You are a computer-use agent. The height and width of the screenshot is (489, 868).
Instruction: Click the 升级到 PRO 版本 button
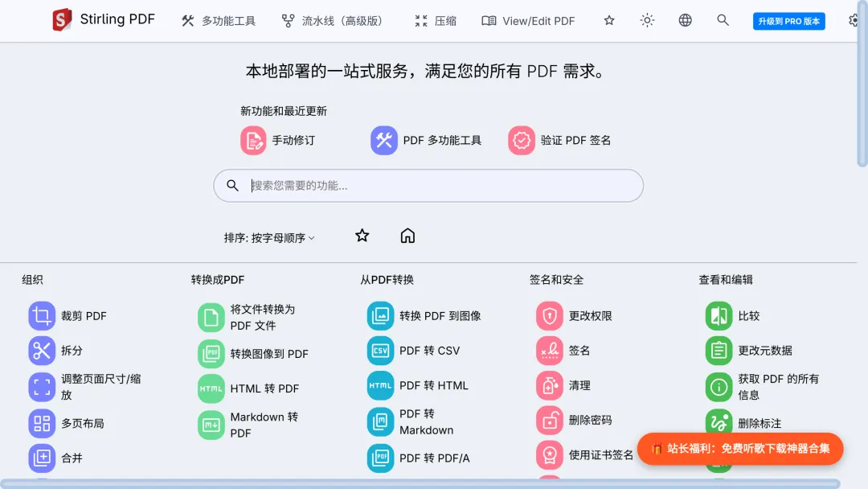pos(789,21)
